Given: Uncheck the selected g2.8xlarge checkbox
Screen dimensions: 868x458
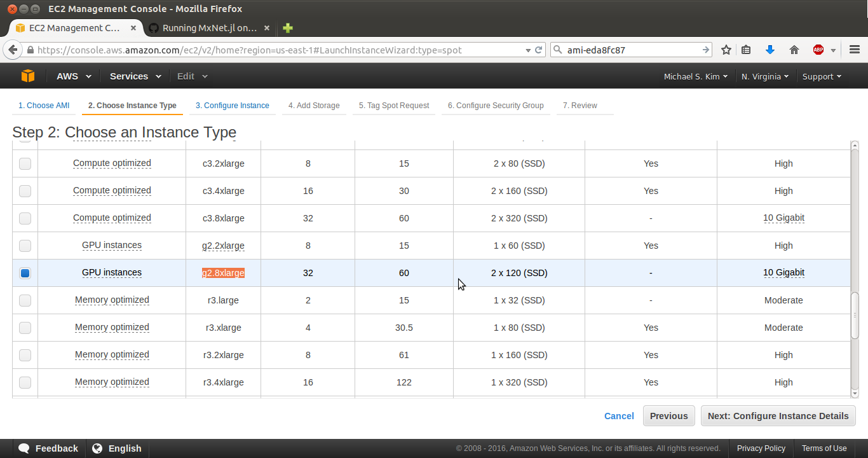Looking at the screenshot, I should (x=25, y=273).
